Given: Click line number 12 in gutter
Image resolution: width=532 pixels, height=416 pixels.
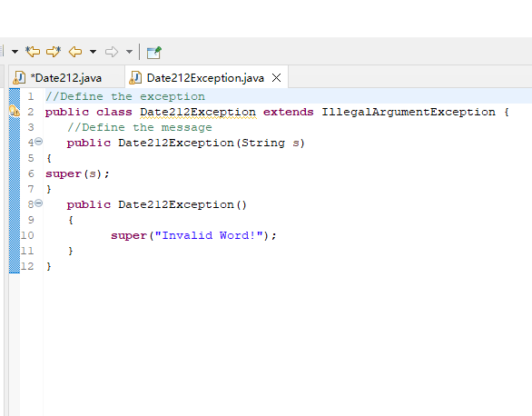Looking at the screenshot, I should coord(27,266).
